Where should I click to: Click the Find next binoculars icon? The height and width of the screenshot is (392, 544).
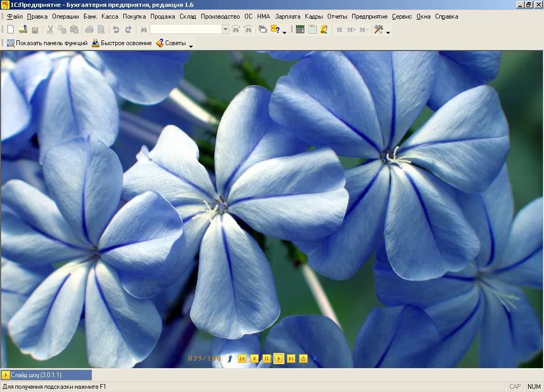236,30
